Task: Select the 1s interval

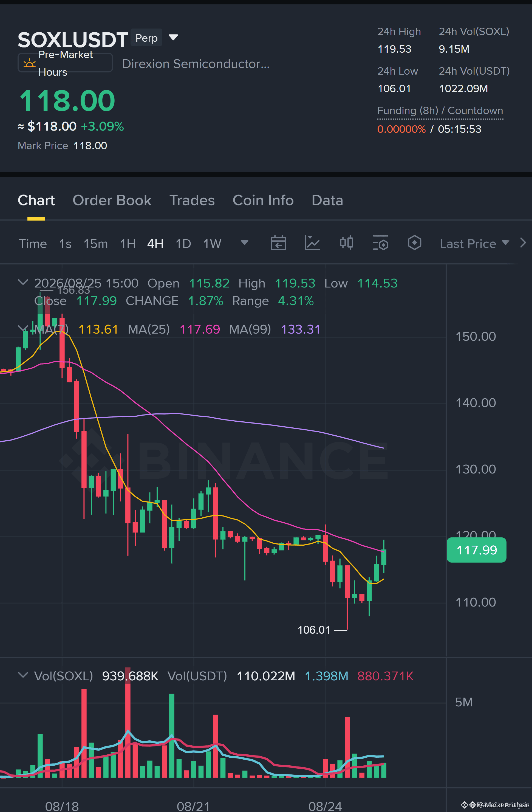Action: [x=65, y=244]
